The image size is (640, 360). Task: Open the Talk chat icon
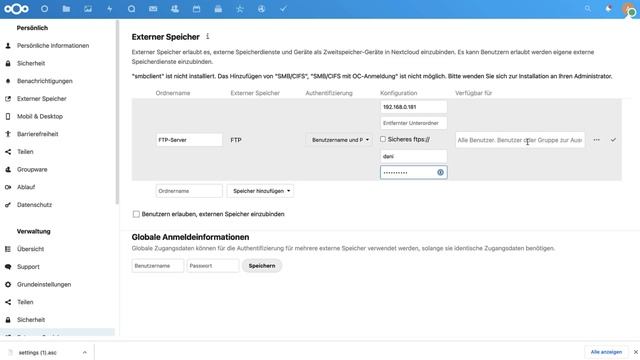131,9
